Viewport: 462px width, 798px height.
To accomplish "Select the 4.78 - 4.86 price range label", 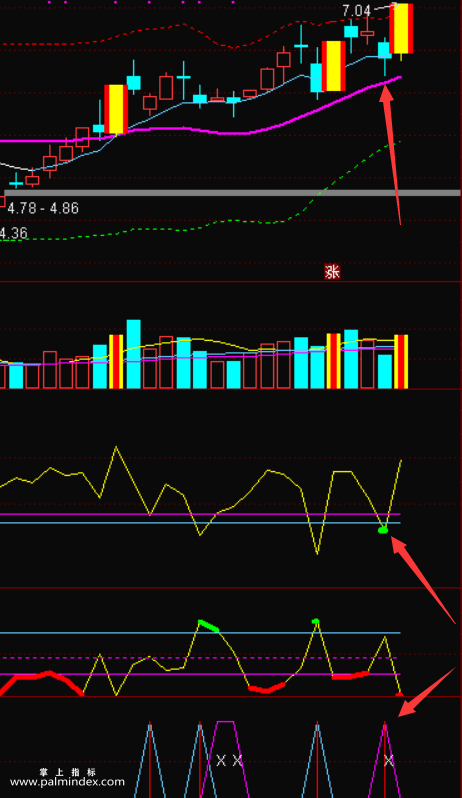I will tap(43, 208).
